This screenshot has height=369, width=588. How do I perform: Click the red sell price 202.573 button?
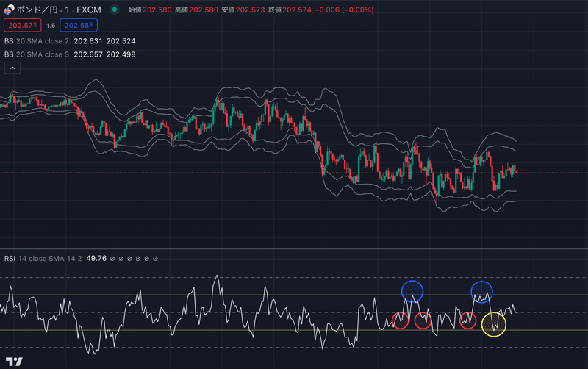click(23, 26)
